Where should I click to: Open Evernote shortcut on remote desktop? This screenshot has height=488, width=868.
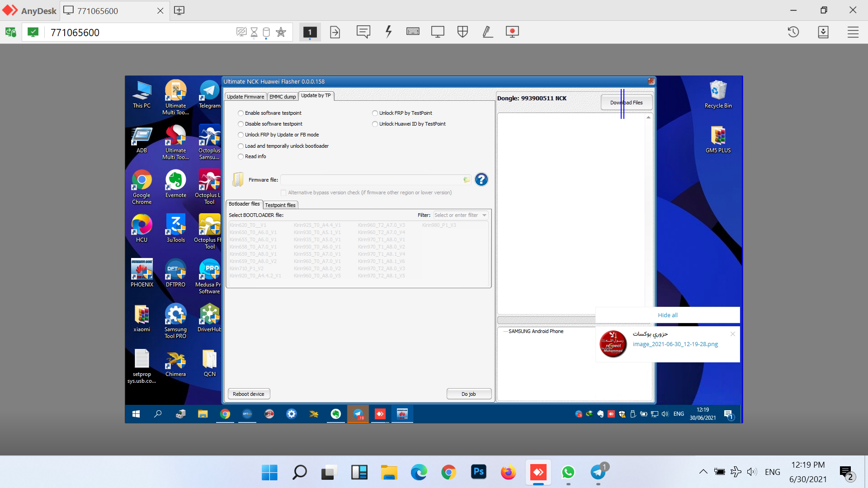click(x=176, y=184)
